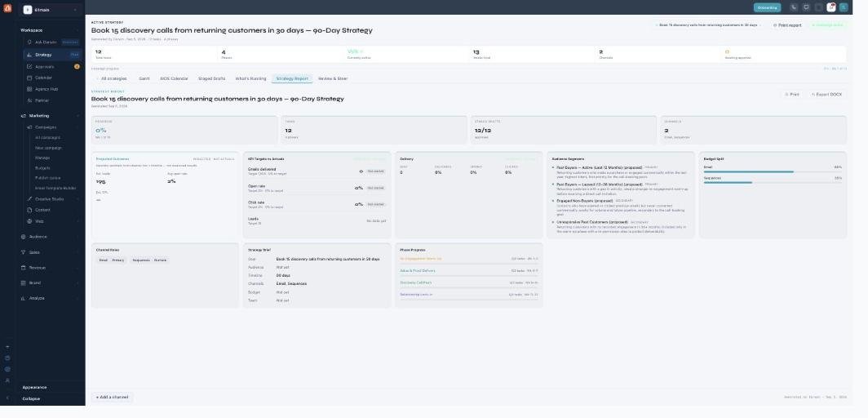This screenshot has width=868, height=418.
Task: Click the Projected Outcomes heading
Action: pyautogui.click(x=113, y=159)
